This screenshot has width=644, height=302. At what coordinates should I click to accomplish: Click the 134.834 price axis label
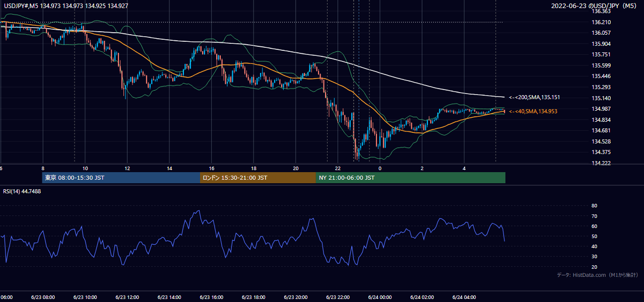[x=601, y=120]
